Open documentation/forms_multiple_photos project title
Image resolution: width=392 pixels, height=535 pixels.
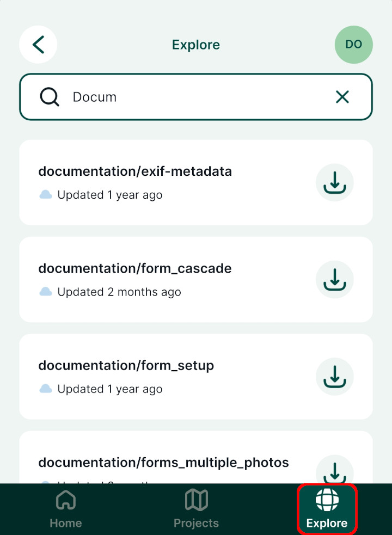[163, 463]
